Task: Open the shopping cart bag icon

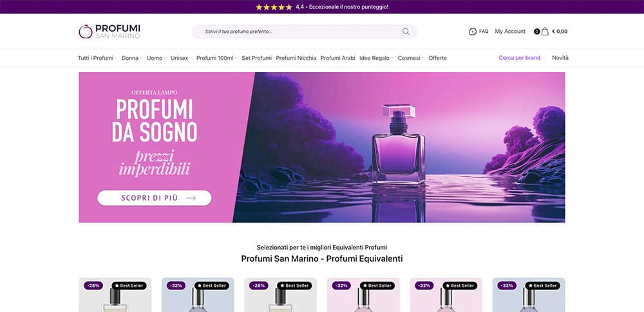Action: (545, 31)
